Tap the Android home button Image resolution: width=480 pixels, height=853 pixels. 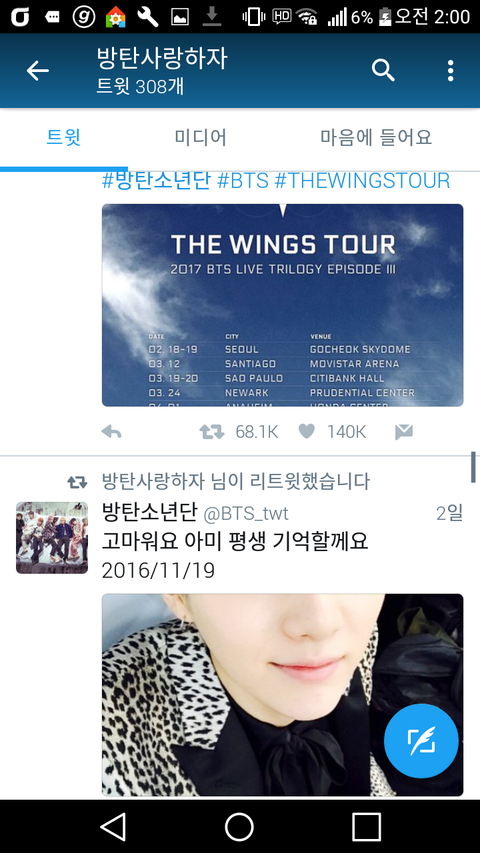(x=239, y=827)
